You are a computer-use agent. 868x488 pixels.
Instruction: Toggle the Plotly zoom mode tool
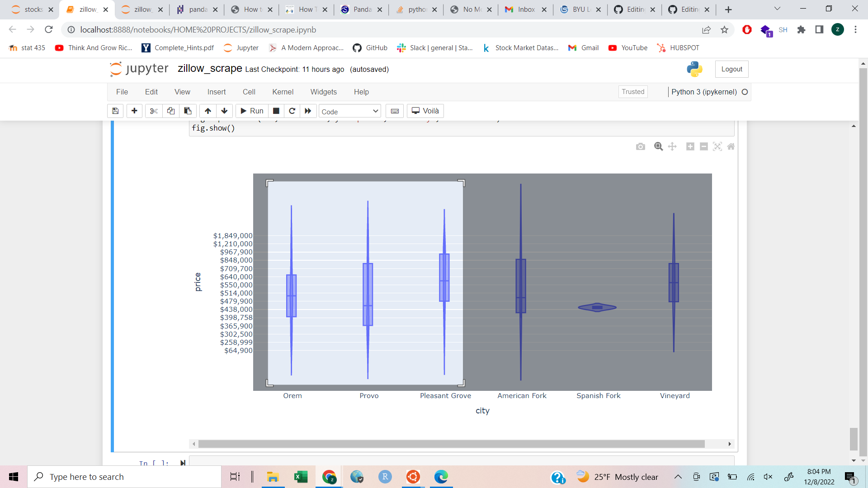pyautogui.click(x=659, y=146)
